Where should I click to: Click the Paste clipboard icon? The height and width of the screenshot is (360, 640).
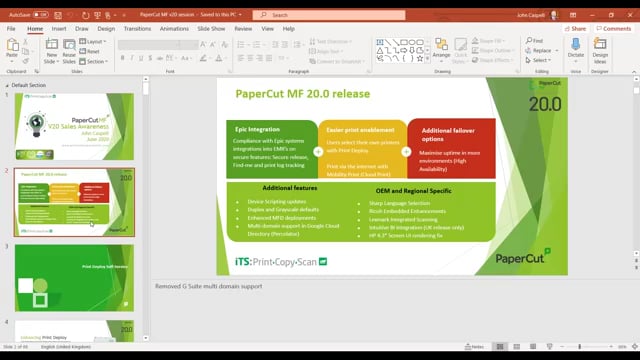pos(12,45)
